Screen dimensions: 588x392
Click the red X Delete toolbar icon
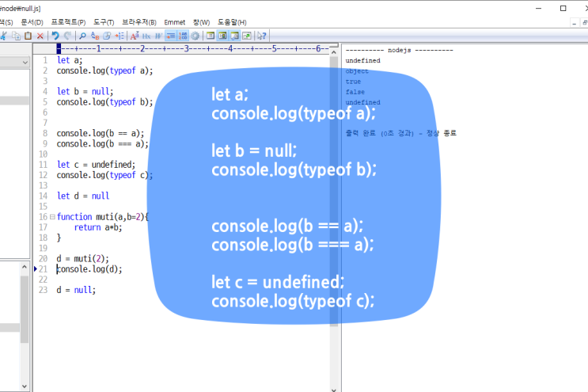[40, 36]
